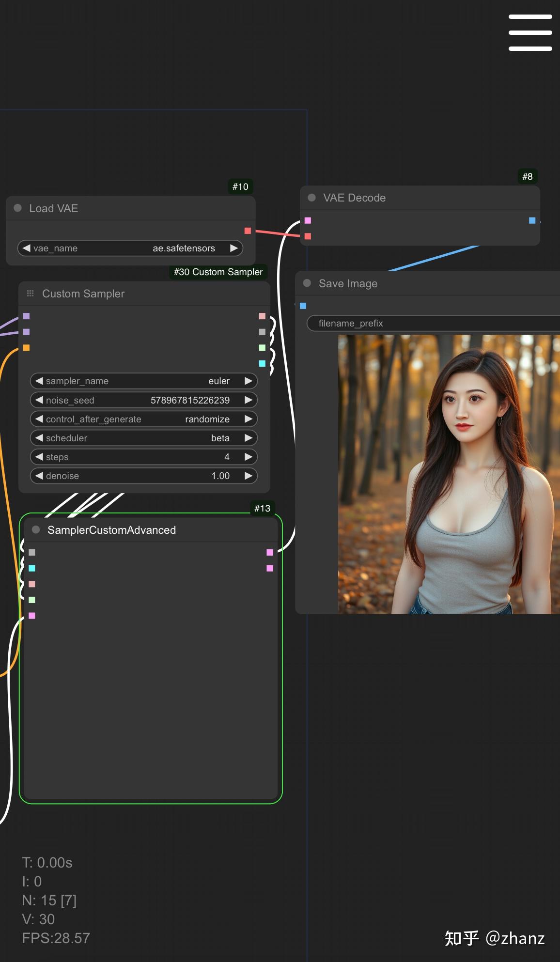
Task: Open the control_after_generate randomize dropdown
Action: [x=207, y=419]
